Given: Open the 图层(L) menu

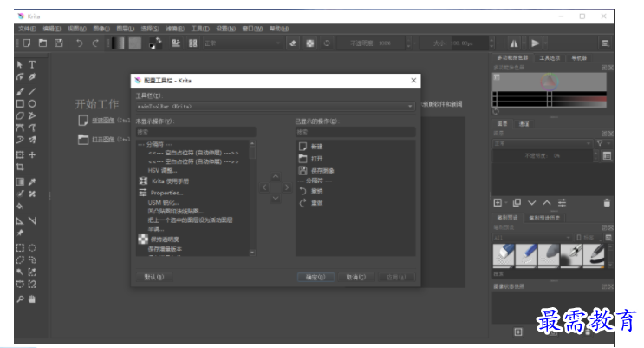Looking at the screenshot, I should click(126, 29).
